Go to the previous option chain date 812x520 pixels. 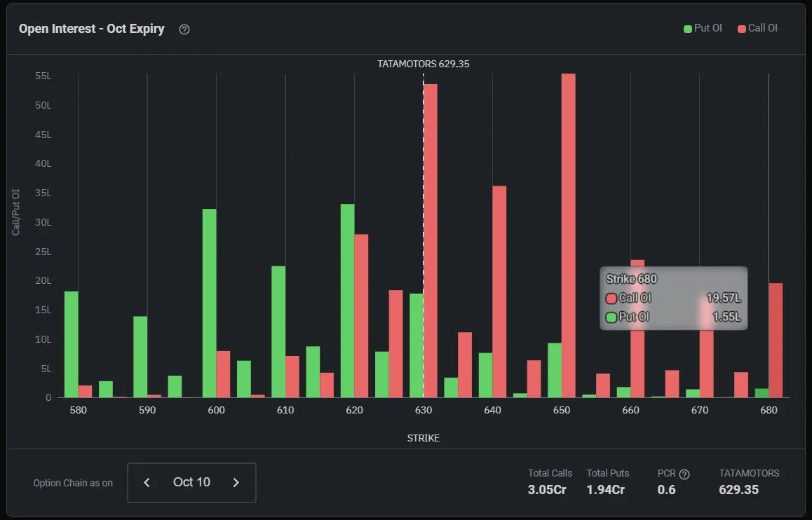[147, 483]
